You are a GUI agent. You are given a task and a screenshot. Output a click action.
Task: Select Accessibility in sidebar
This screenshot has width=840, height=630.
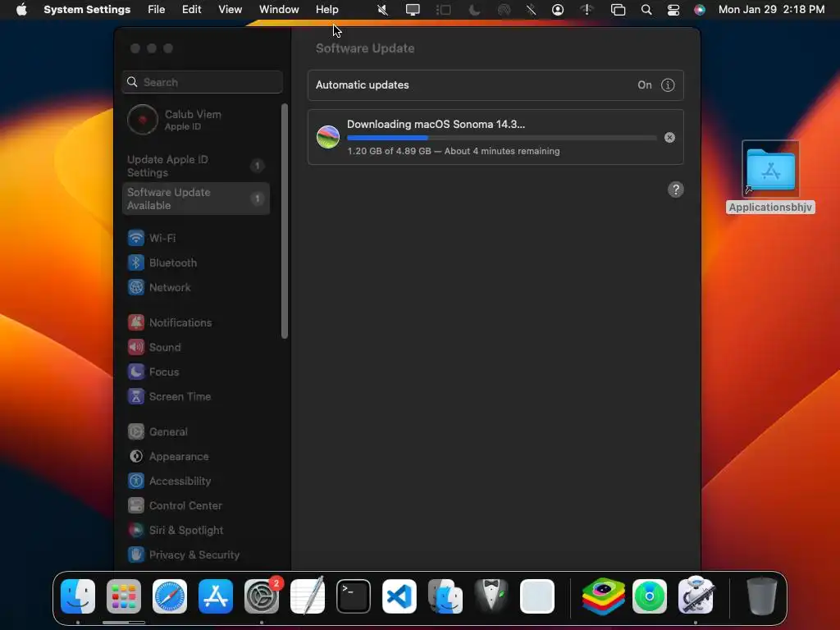pos(169,481)
